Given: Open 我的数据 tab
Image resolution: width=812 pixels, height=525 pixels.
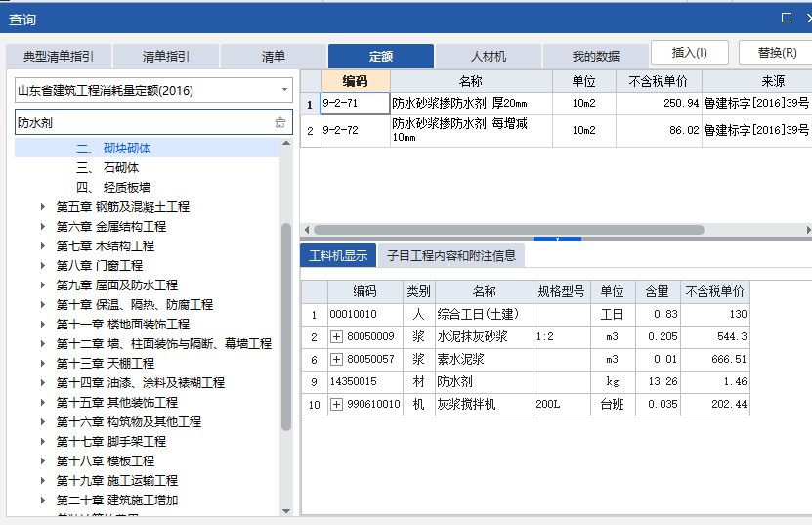Looking at the screenshot, I should click(x=595, y=56).
